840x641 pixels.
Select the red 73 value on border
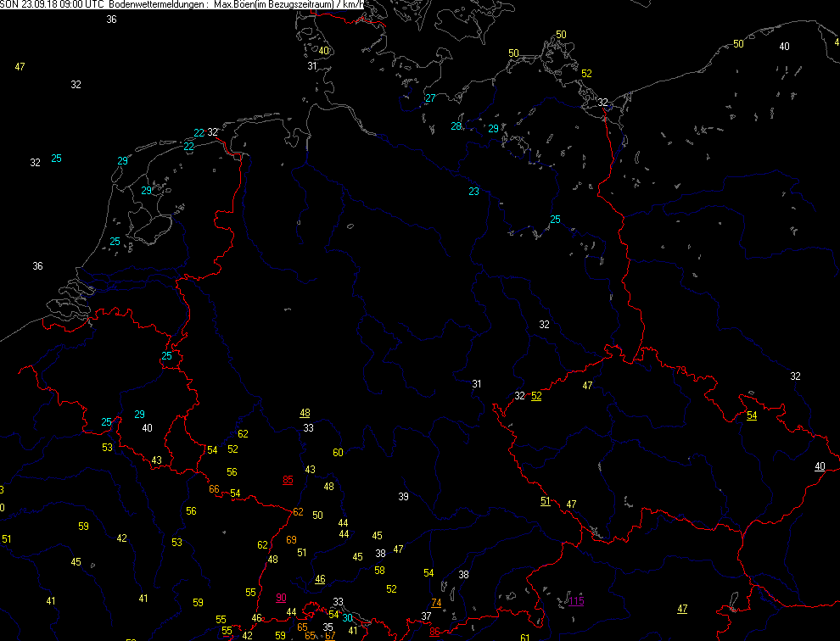tap(680, 370)
